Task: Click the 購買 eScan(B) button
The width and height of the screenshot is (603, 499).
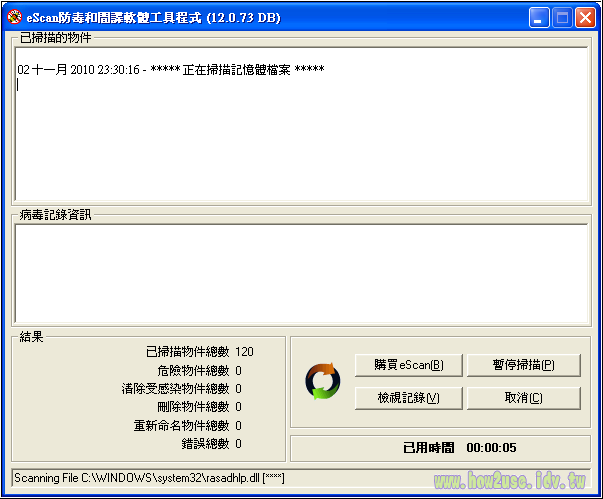Action: (408, 365)
